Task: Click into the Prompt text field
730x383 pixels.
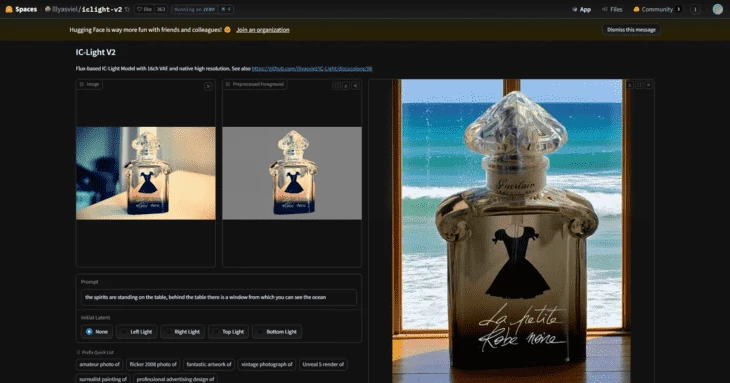Action: pyautogui.click(x=219, y=297)
